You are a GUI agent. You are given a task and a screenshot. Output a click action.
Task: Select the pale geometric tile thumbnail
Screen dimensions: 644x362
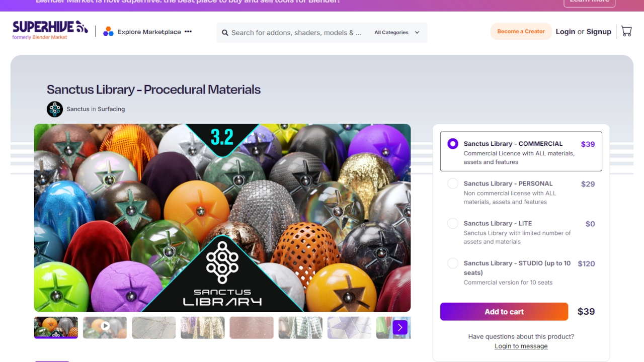click(x=349, y=327)
